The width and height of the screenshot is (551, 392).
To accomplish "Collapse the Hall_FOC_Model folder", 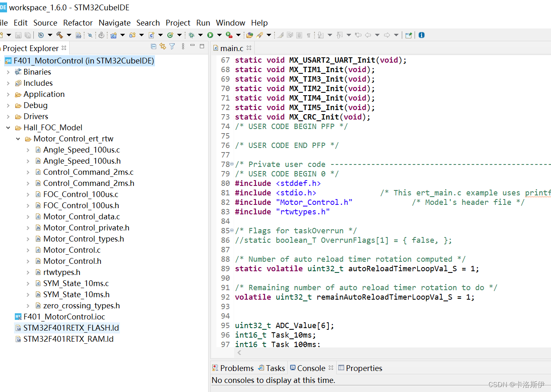I will click(x=8, y=128).
